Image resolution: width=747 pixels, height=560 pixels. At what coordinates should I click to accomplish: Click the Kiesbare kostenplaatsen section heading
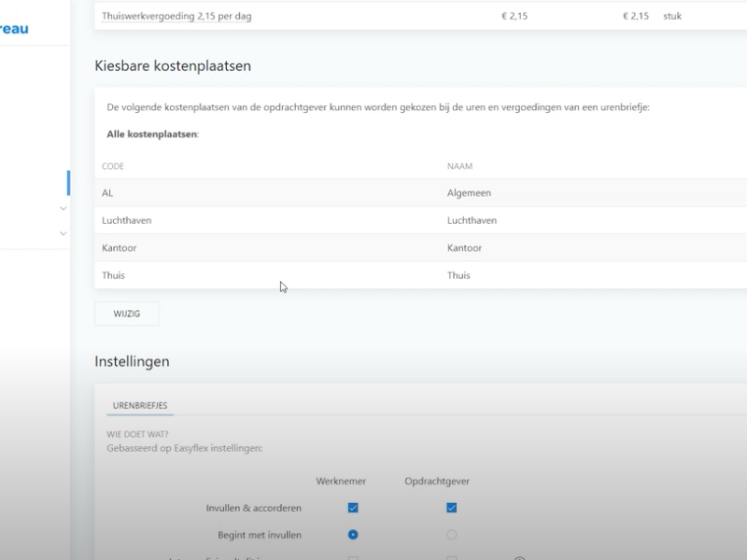pos(174,65)
